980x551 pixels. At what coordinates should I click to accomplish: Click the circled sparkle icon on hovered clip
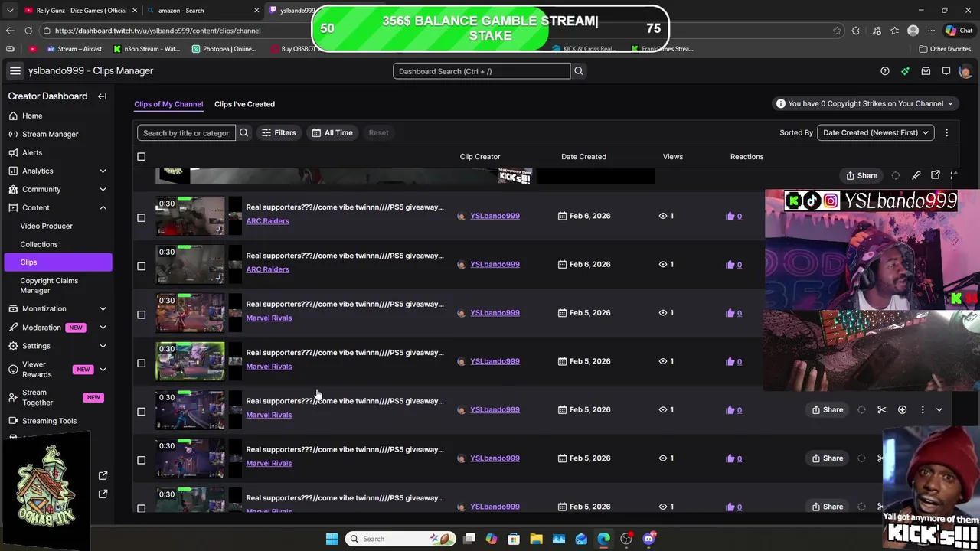pyautogui.click(x=902, y=410)
